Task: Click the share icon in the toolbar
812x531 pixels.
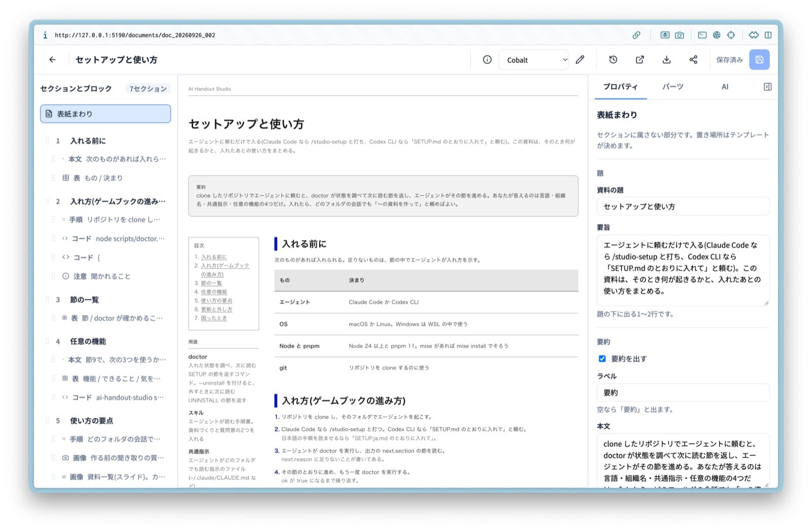Action: pyautogui.click(x=693, y=60)
